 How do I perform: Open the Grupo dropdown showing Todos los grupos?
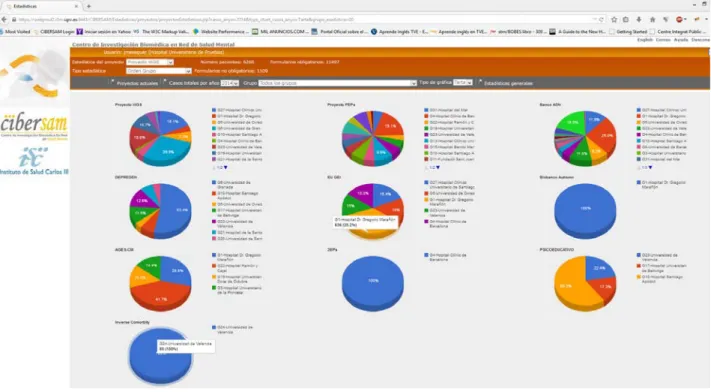[x=337, y=83]
